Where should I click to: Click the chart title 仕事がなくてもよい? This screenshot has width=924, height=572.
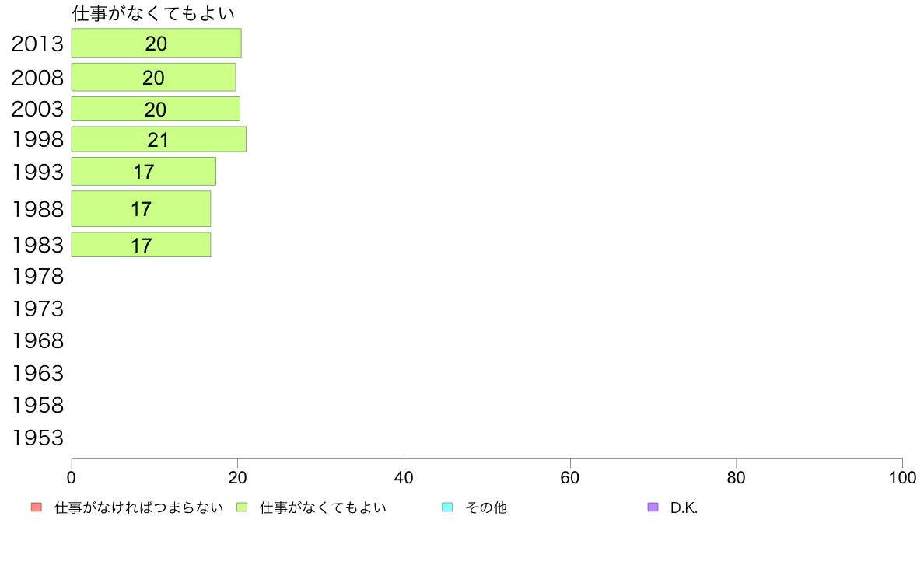(x=153, y=13)
